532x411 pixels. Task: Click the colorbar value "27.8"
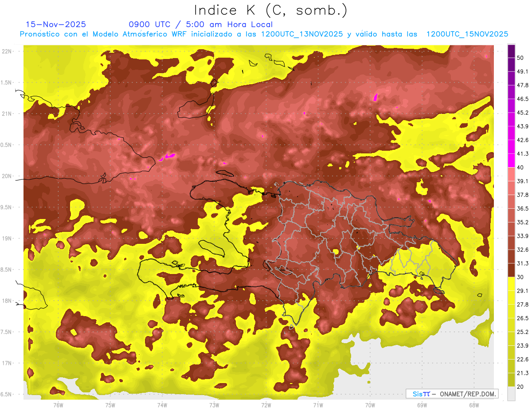(x=523, y=305)
